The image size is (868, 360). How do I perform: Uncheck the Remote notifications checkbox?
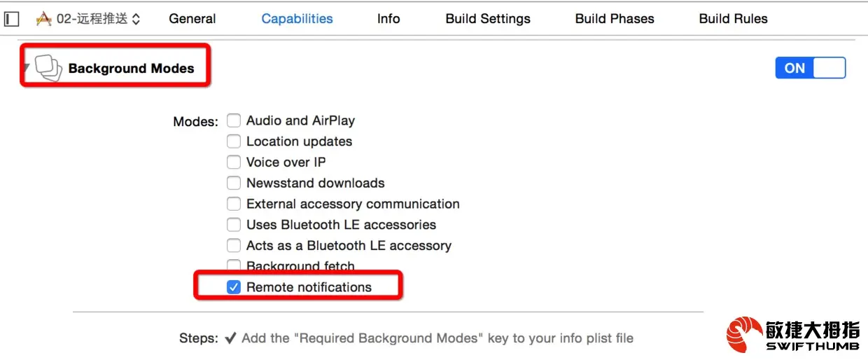pos(234,287)
